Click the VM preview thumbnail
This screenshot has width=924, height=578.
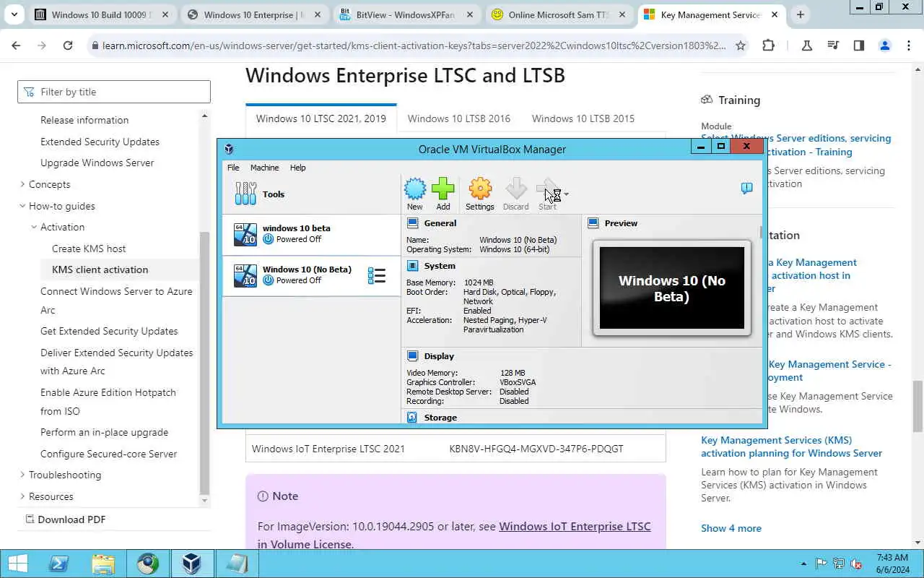click(671, 288)
